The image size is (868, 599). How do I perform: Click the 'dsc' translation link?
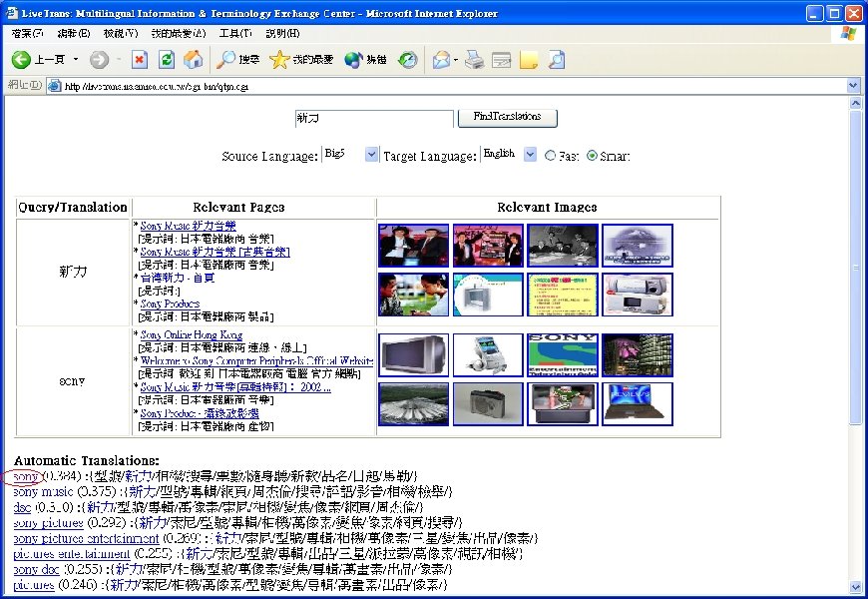point(22,507)
